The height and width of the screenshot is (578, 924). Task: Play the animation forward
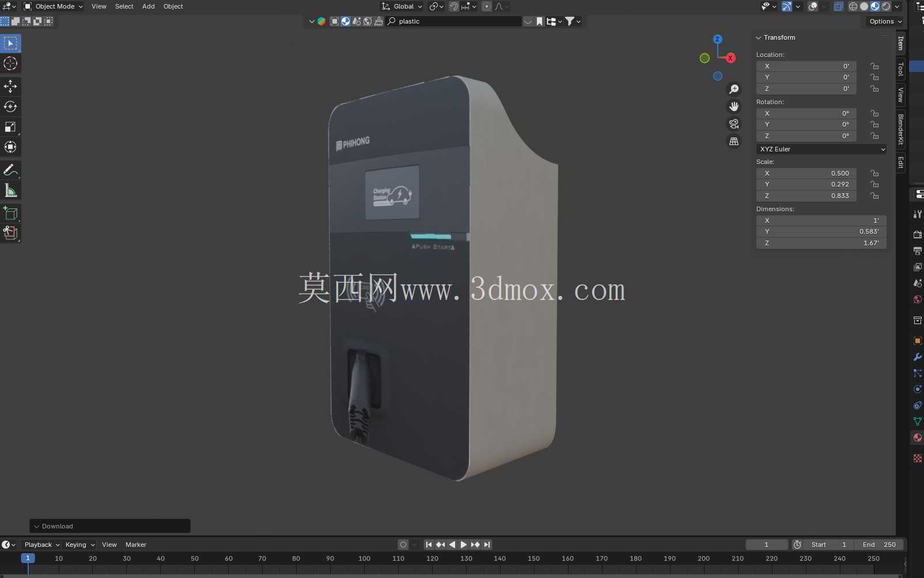[463, 545]
